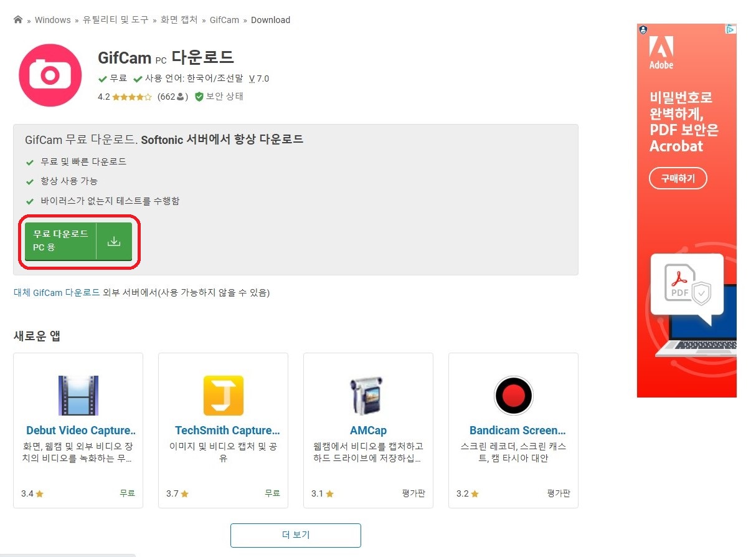This screenshot has height=557, width=756.
Task: Open the AMCap title link
Action: tap(368, 431)
